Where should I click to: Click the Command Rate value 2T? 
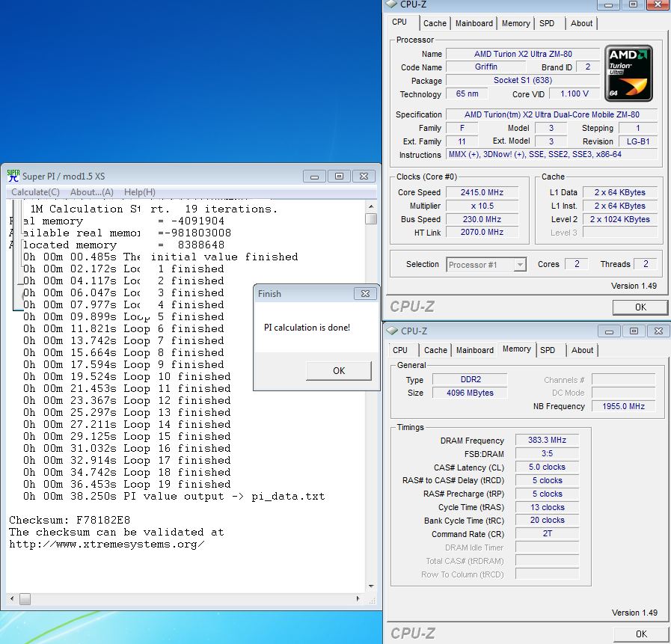(x=547, y=533)
